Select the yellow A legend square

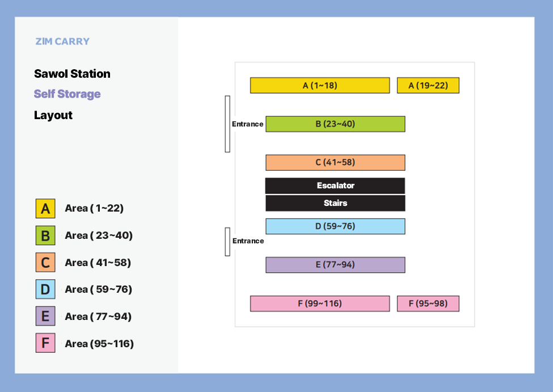pos(45,209)
